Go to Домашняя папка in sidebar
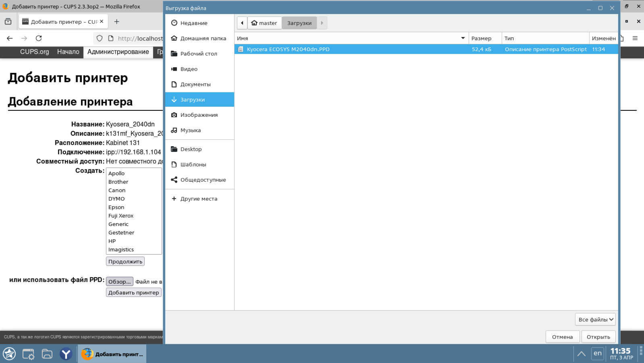This screenshot has height=363, width=644. [x=203, y=38]
